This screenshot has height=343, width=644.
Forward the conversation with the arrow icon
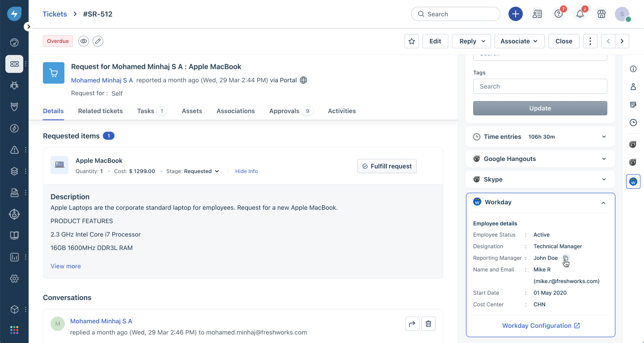click(x=412, y=324)
